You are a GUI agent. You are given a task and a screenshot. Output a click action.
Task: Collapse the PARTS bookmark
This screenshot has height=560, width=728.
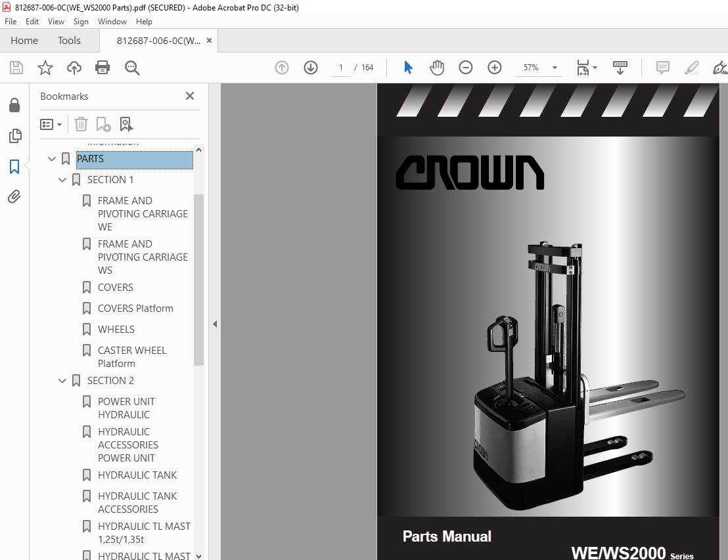click(51, 159)
